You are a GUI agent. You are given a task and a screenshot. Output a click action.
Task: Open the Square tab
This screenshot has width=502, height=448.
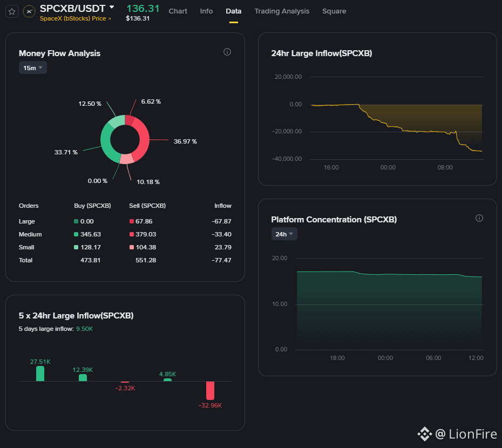coord(334,11)
